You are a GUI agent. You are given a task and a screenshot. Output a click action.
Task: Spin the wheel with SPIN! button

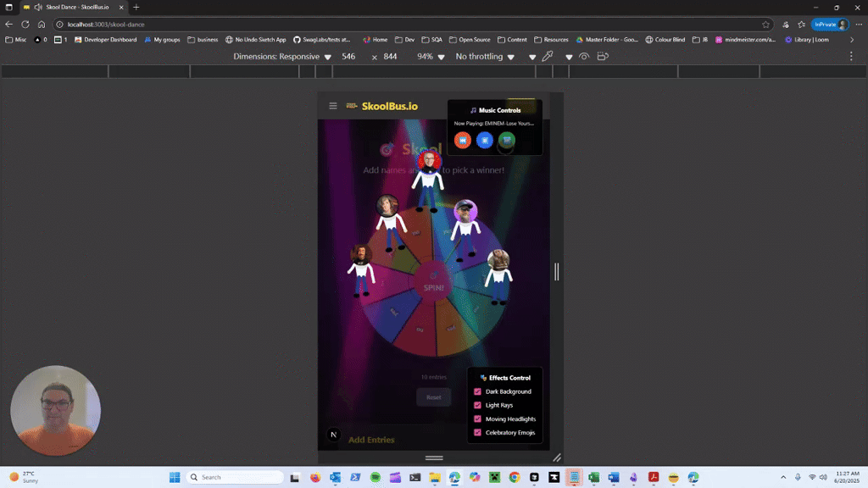point(433,283)
